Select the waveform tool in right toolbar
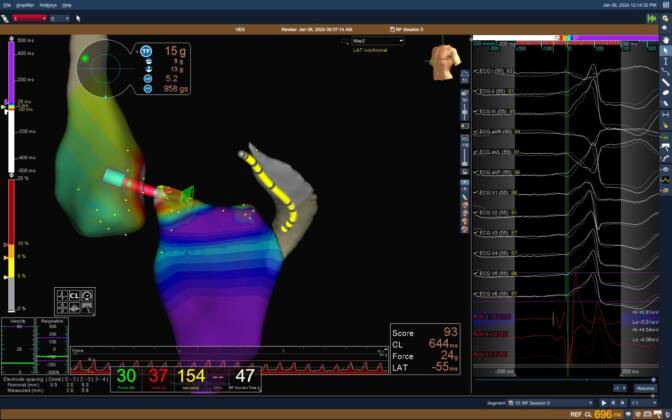Screen dimensions: 672x420 tap(666, 179)
